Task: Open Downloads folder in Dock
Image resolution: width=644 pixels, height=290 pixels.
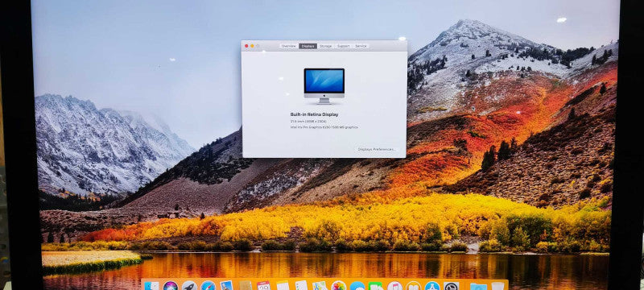Action: tap(477, 286)
